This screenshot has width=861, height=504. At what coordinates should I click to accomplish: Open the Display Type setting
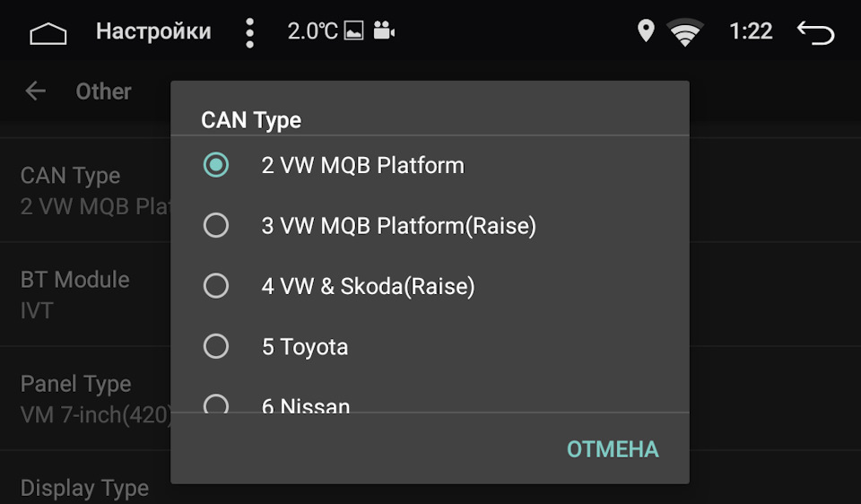coord(85,488)
